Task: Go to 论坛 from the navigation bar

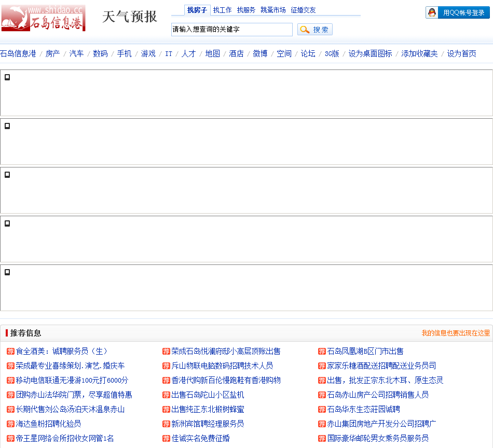Action: click(308, 53)
